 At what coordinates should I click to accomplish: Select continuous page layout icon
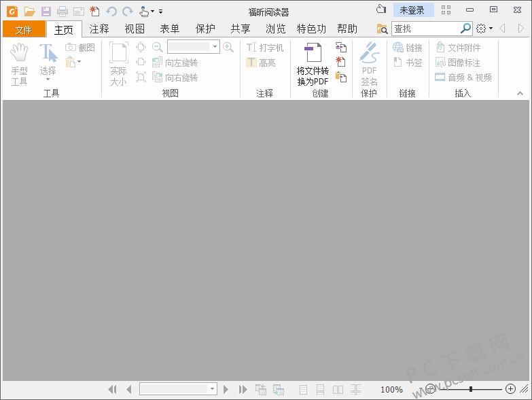coord(320,390)
